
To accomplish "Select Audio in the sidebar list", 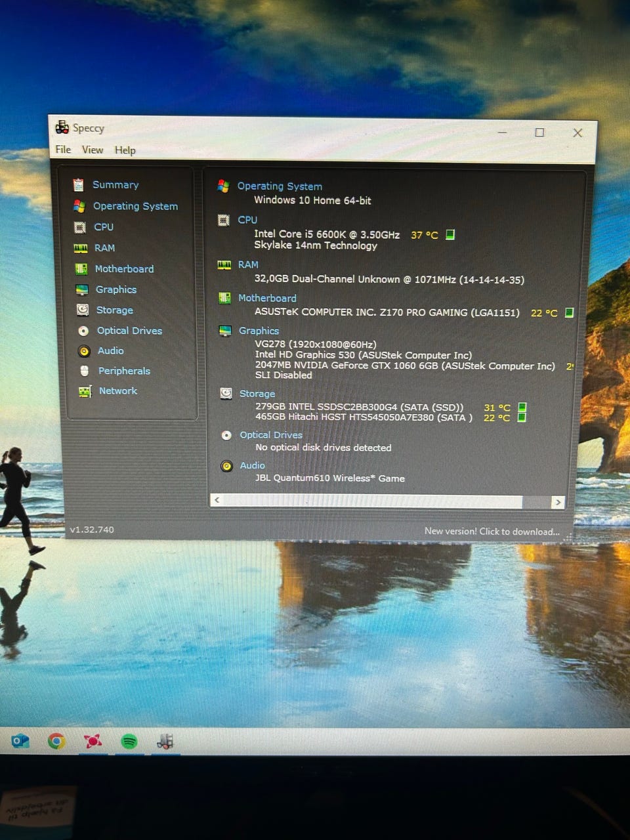I will (110, 351).
